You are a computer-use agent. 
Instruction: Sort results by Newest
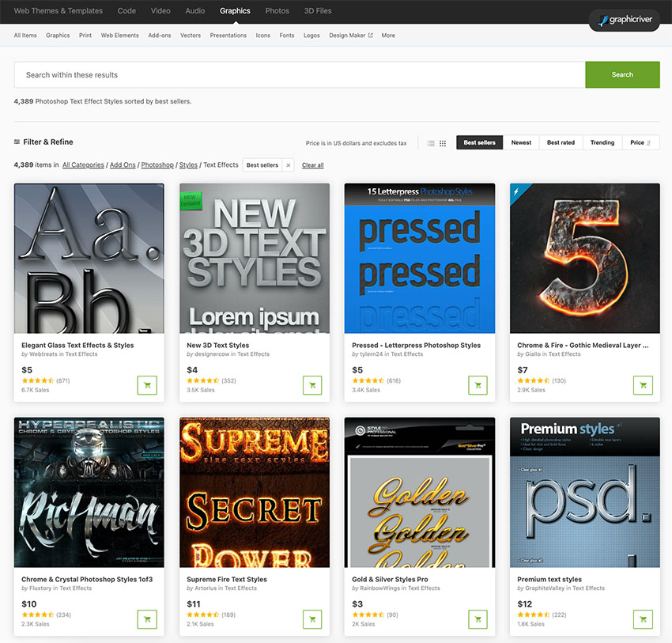[x=521, y=142]
